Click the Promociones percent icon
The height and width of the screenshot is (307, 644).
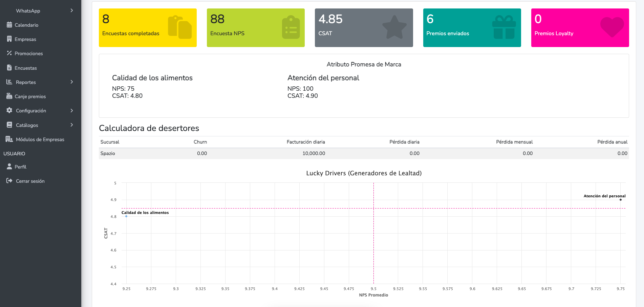(9, 53)
